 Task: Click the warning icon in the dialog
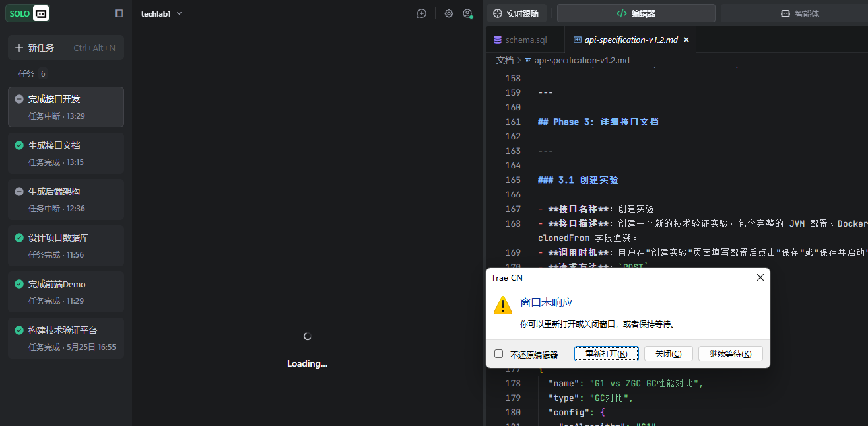503,304
